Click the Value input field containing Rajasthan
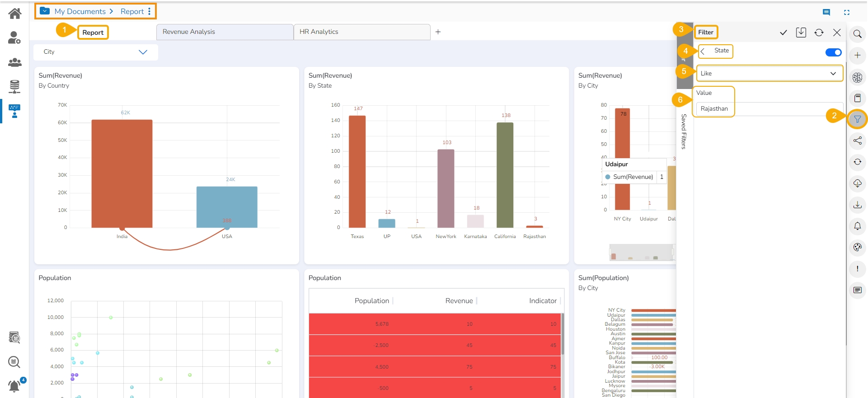Image resolution: width=868 pixels, height=398 pixels. (768, 109)
